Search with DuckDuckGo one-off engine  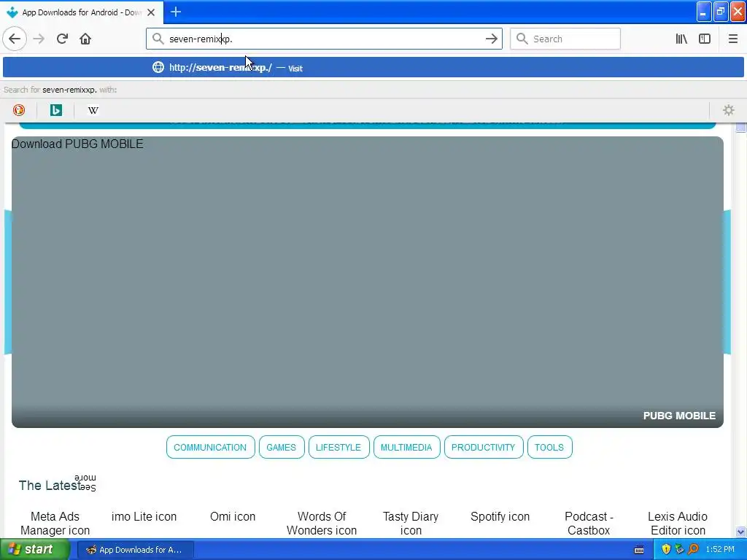pyautogui.click(x=19, y=111)
